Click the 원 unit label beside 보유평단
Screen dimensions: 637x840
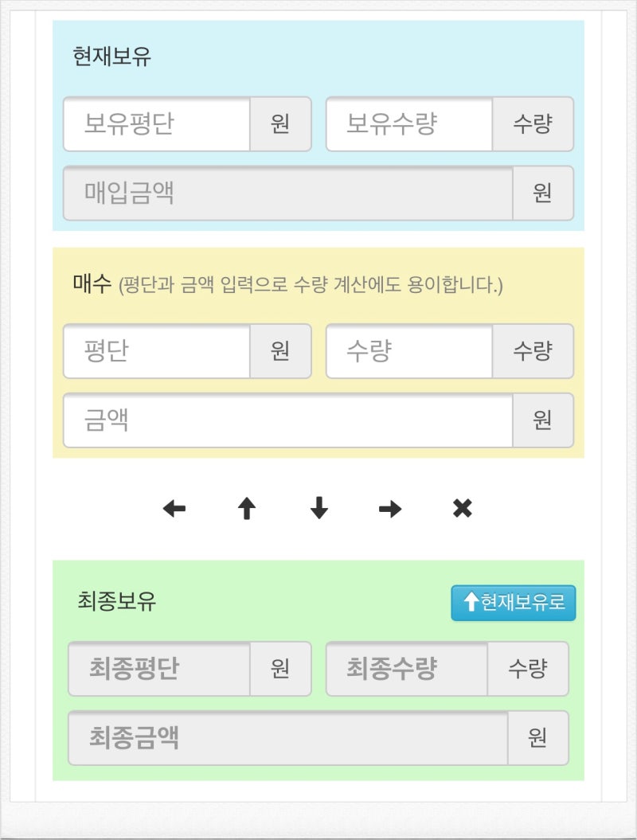(280, 124)
